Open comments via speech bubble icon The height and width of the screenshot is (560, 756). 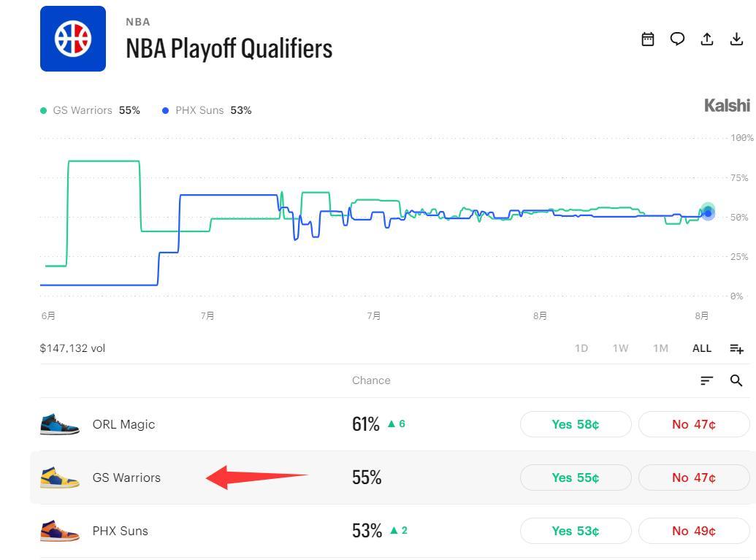click(677, 39)
